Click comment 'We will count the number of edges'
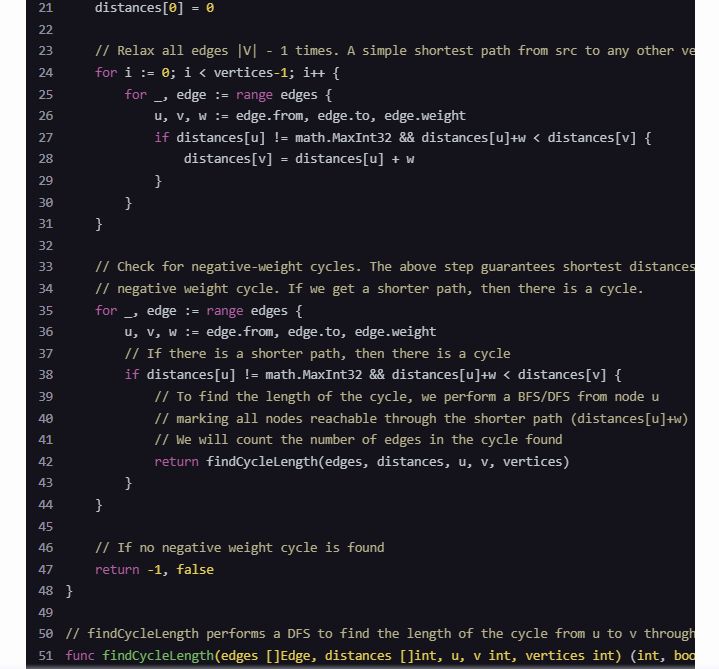This screenshot has width=719, height=669. 288,439
